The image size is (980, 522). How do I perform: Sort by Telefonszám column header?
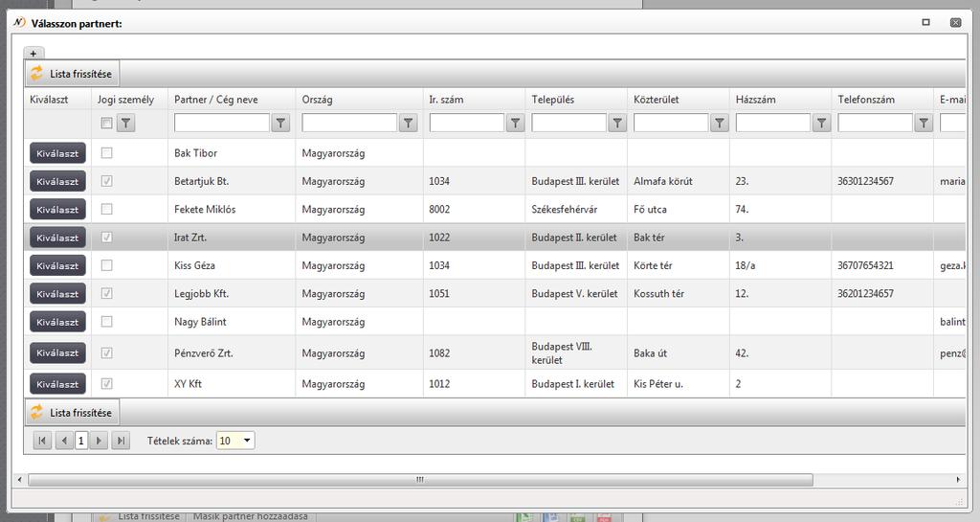click(865, 100)
